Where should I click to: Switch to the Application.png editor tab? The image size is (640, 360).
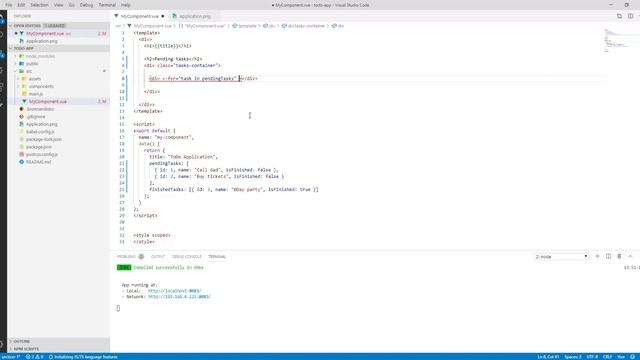click(194, 16)
